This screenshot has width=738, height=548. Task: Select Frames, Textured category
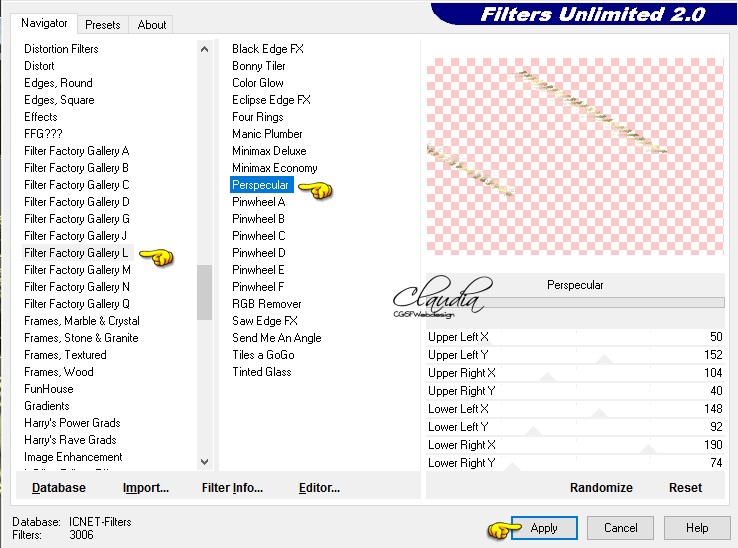click(65, 355)
